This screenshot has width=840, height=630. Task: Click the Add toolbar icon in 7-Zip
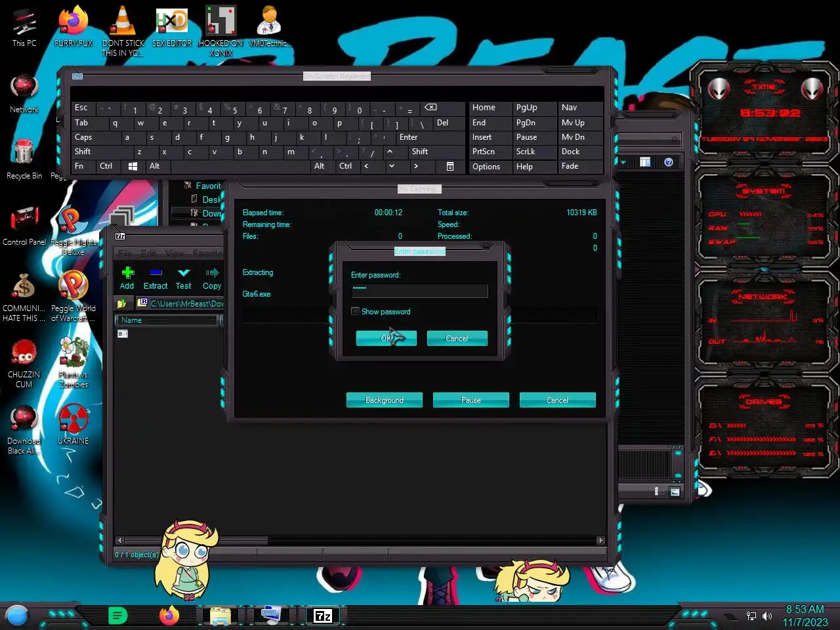coord(127,272)
